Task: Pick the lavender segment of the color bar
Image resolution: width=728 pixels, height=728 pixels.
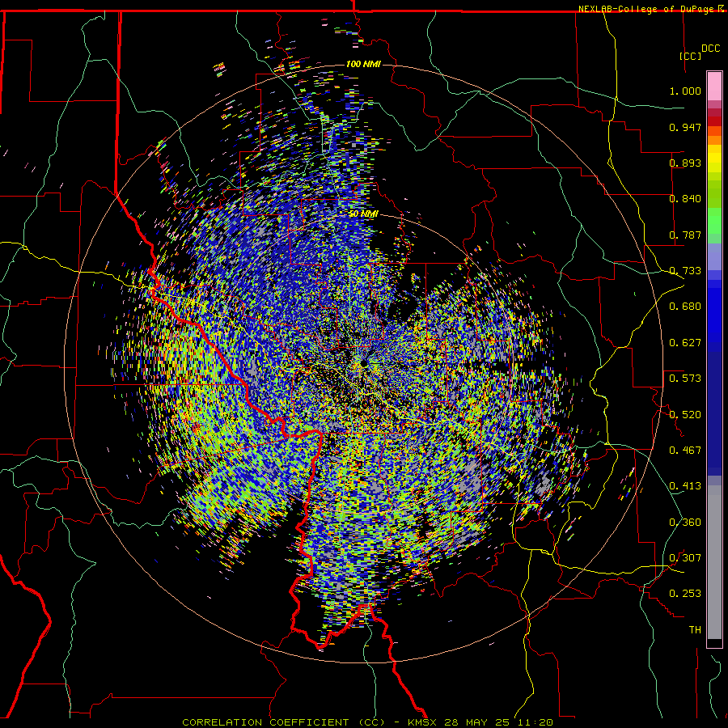Action: (x=714, y=258)
